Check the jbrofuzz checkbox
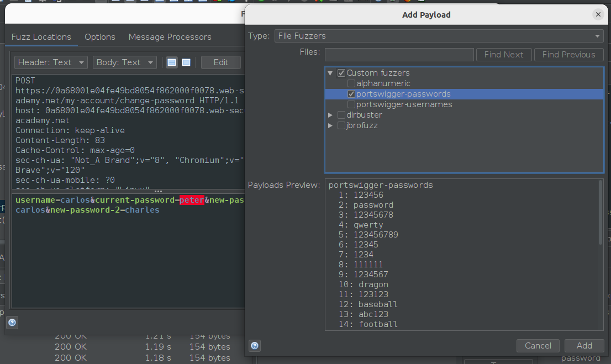Screen dimensions: 611x364 (341, 125)
